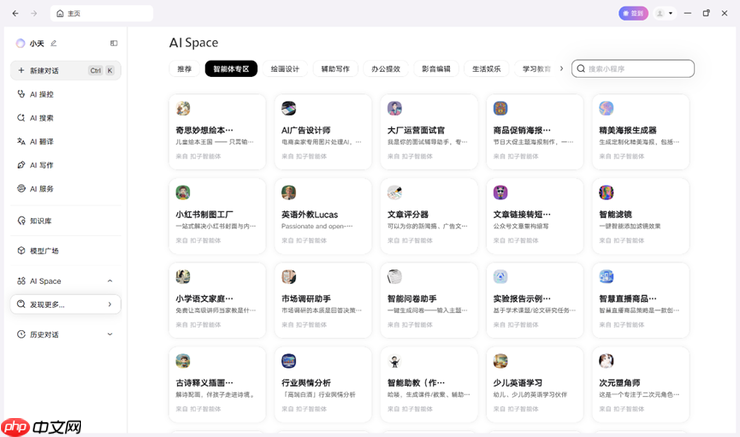
Task: Switch to the 影音编辑 tab
Action: click(x=436, y=69)
